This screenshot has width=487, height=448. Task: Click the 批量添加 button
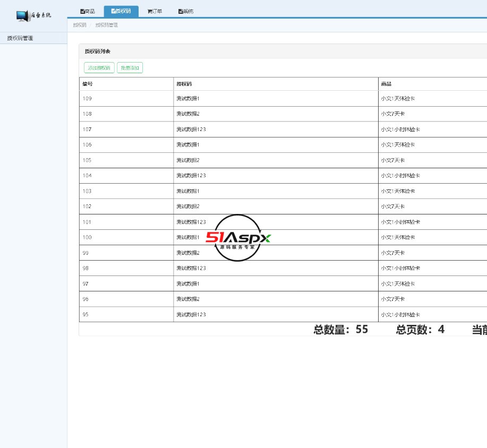(x=130, y=68)
